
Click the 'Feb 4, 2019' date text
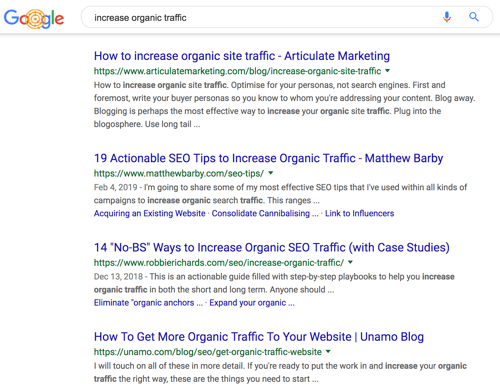(x=115, y=187)
